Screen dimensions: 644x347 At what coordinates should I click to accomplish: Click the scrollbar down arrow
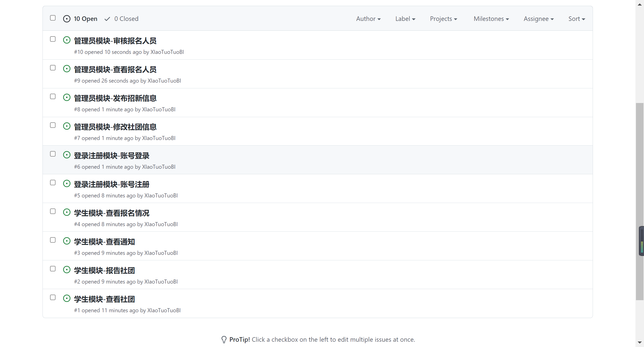pos(640,342)
